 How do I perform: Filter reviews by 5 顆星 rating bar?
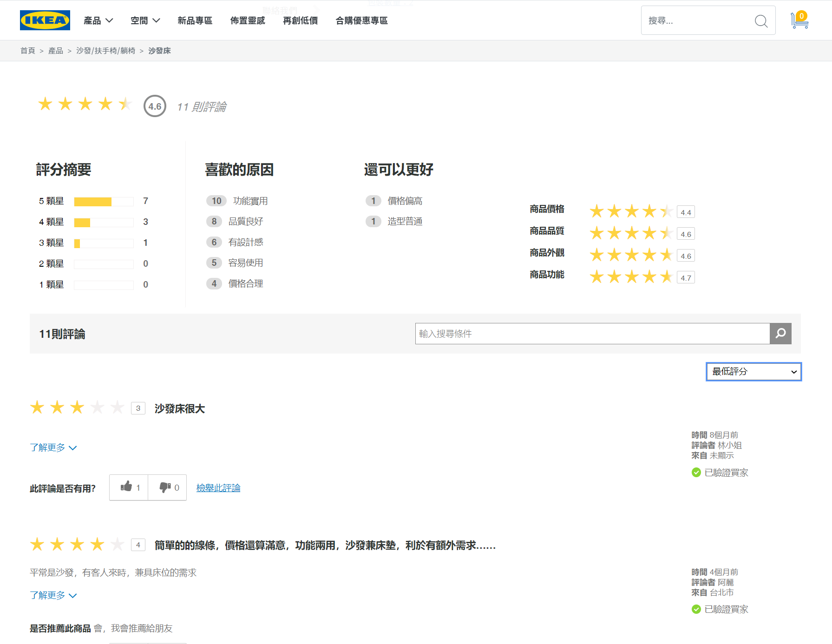point(104,201)
